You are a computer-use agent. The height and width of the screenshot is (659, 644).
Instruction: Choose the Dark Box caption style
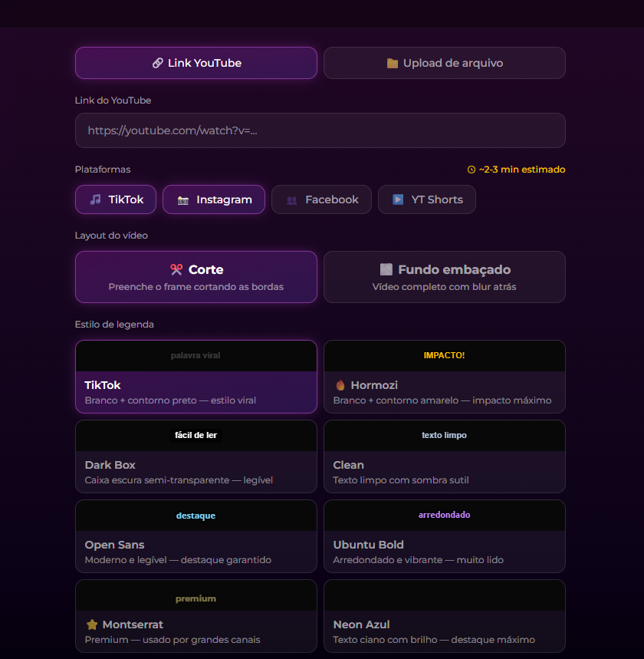pos(196,456)
